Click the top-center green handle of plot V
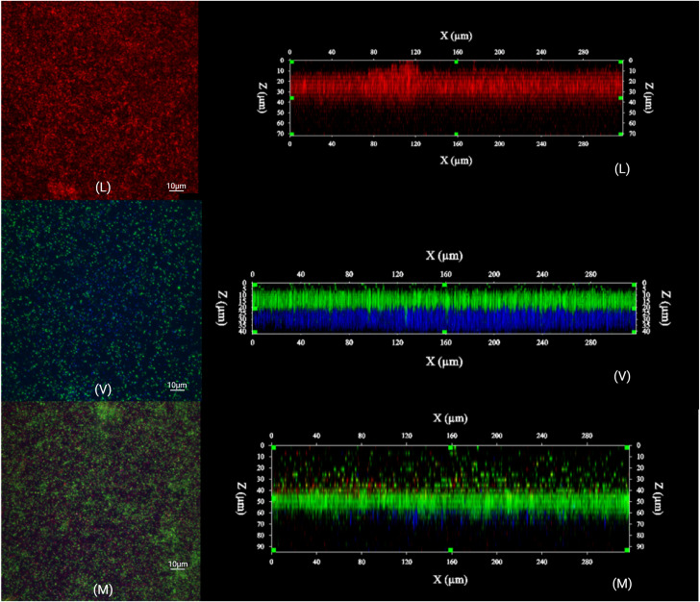Screen dimensions: 700x602 point(444,285)
